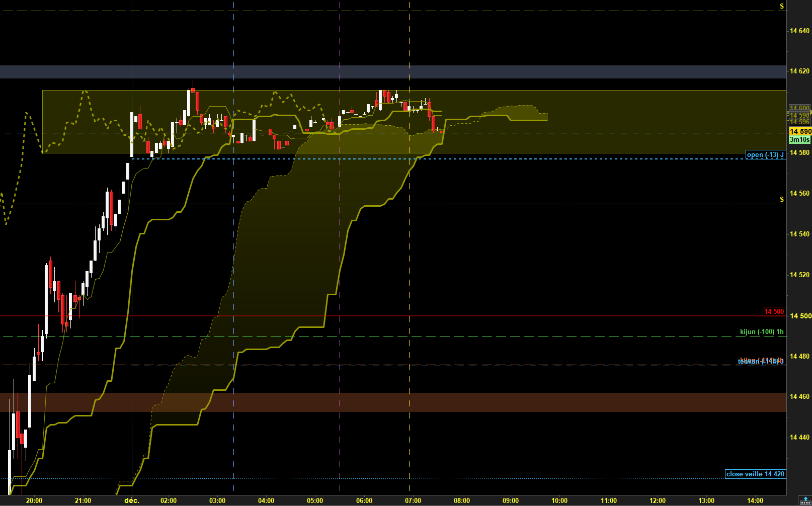Image resolution: width=812 pixels, height=506 pixels.
Task: Click the 08:00 time axis label
Action: click(x=462, y=500)
